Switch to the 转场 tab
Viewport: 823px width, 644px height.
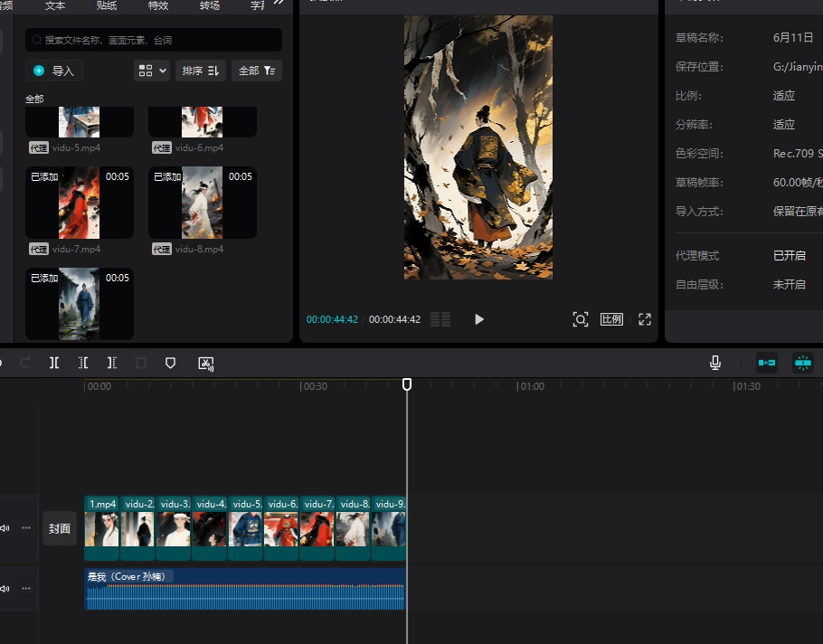[x=210, y=5]
